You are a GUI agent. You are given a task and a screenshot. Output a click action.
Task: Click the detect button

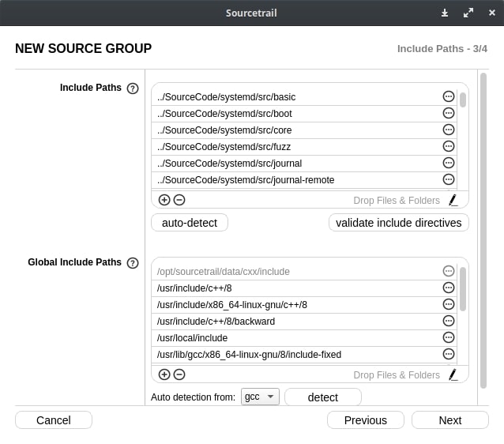[x=322, y=397]
